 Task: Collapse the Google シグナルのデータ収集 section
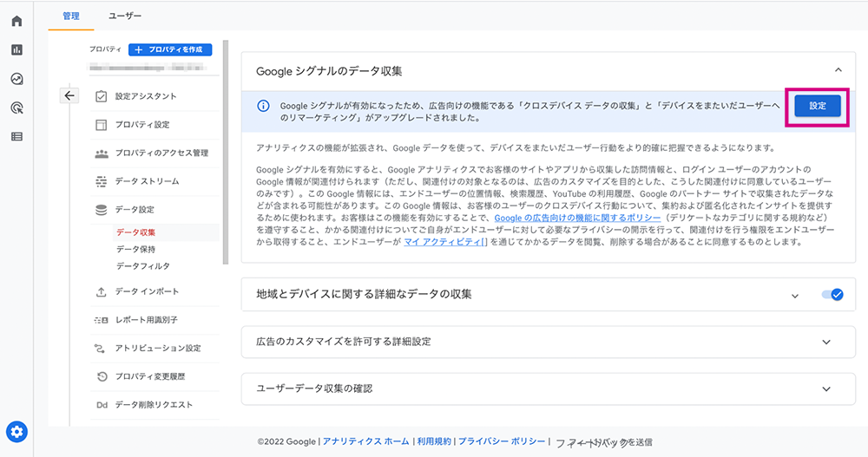[838, 70]
